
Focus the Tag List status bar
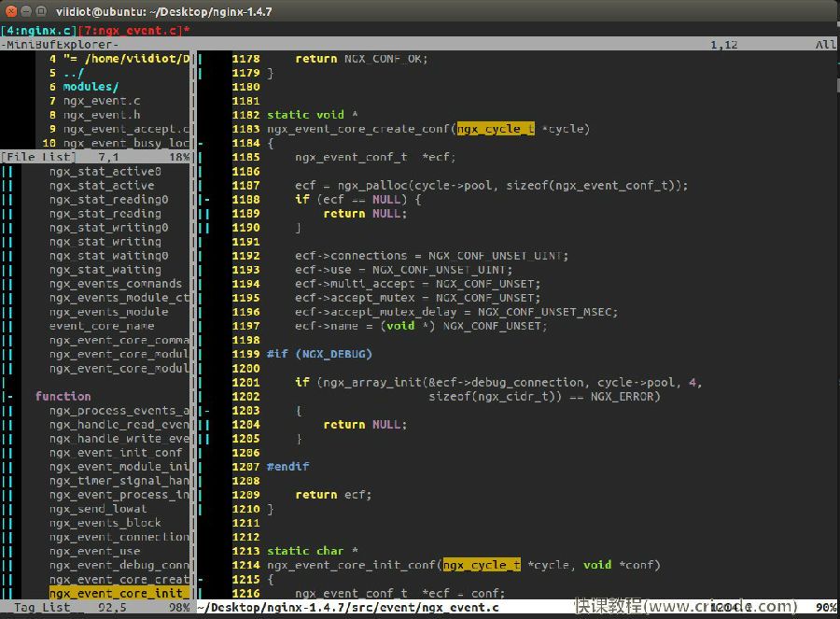pos(95,608)
